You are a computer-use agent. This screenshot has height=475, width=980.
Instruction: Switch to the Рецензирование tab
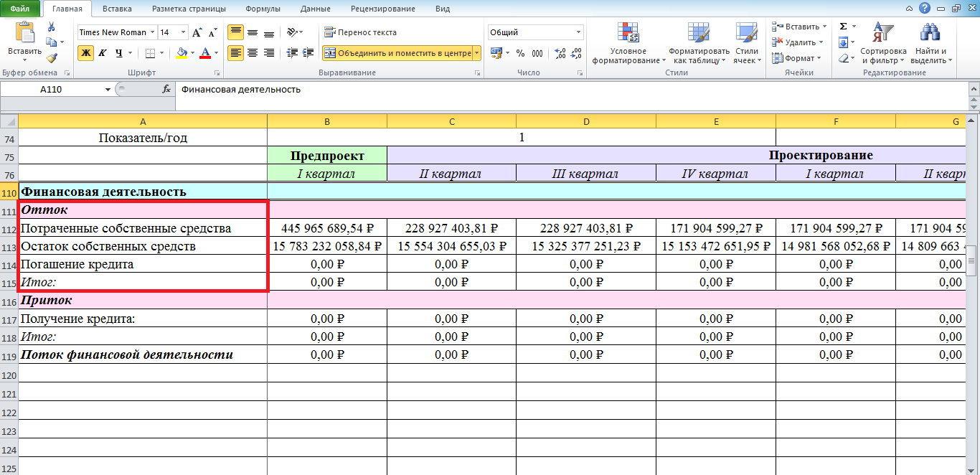(x=383, y=9)
